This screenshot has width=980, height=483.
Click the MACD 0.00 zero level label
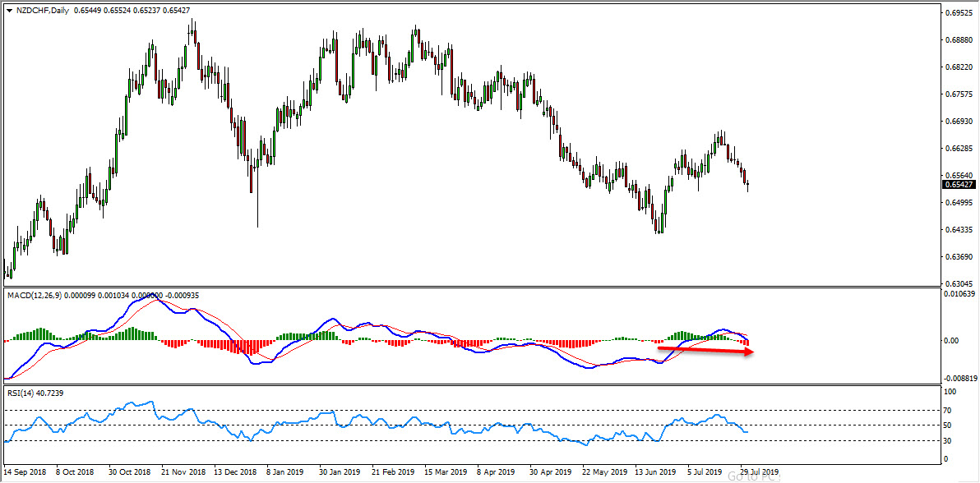(x=950, y=340)
